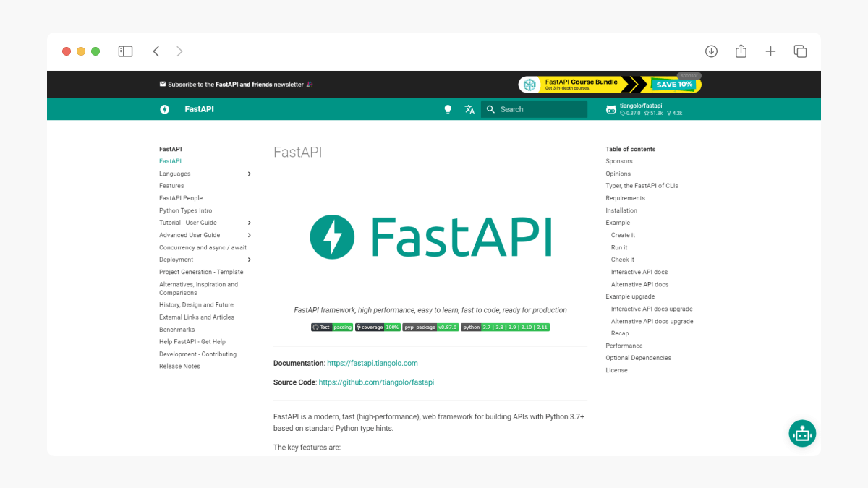
Task: Open Python Types Intro in the sidebar
Action: tap(186, 210)
